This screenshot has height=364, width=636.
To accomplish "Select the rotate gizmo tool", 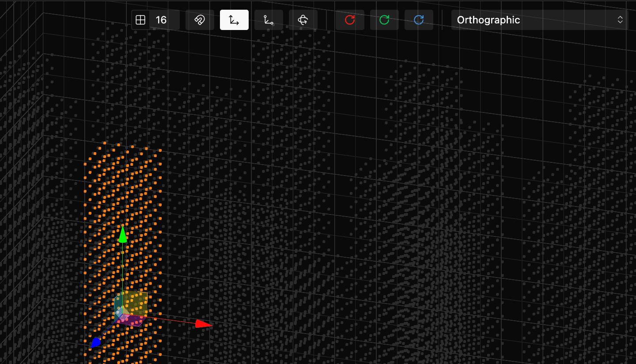I will pos(303,20).
